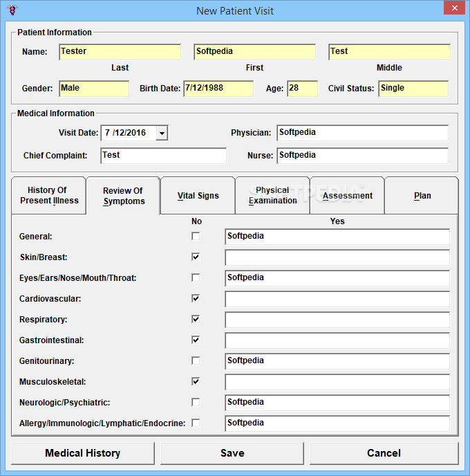The width and height of the screenshot is (470, 476).
Task: Click the Musculoskeletal: label
Action: coord(53,382)
